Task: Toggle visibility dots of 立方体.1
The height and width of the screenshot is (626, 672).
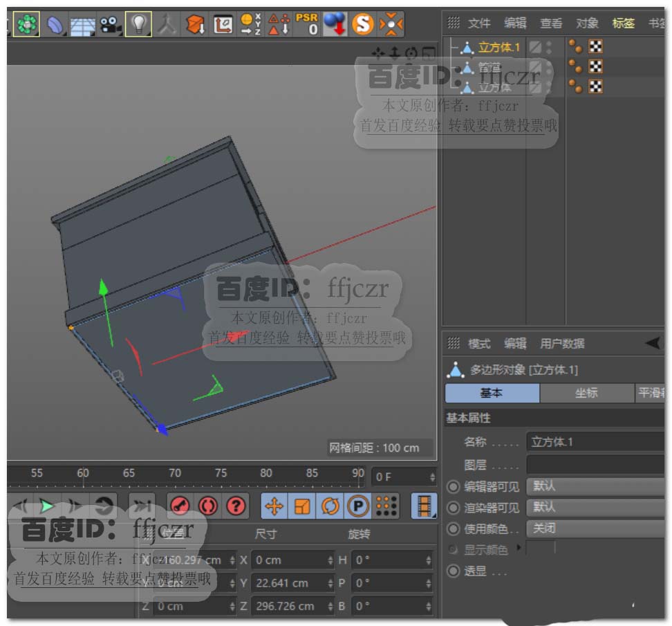Action: [x=549, y=47]
